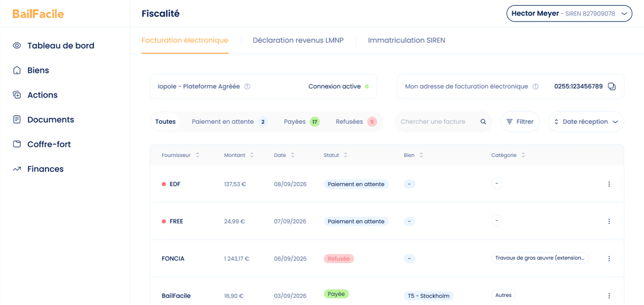
Task: Click the amount 137,53 € on EDF row
Action: [x=235, y=184]
